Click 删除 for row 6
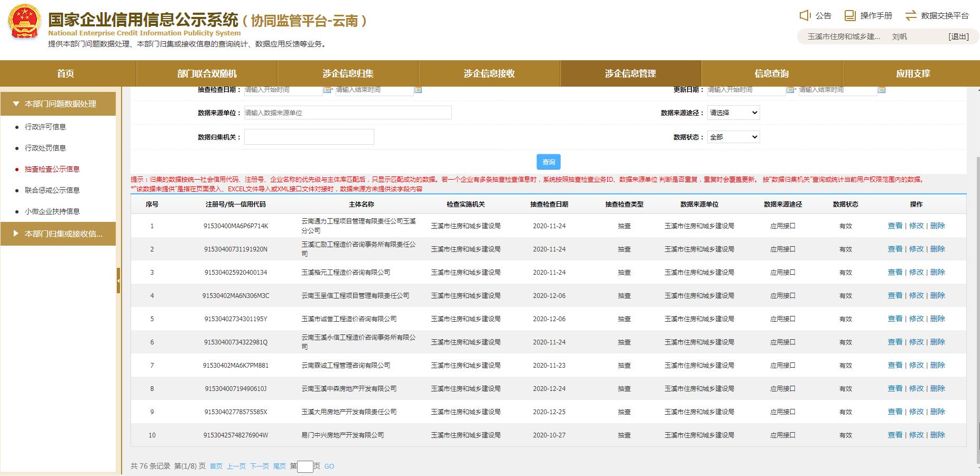 (937, 342)
